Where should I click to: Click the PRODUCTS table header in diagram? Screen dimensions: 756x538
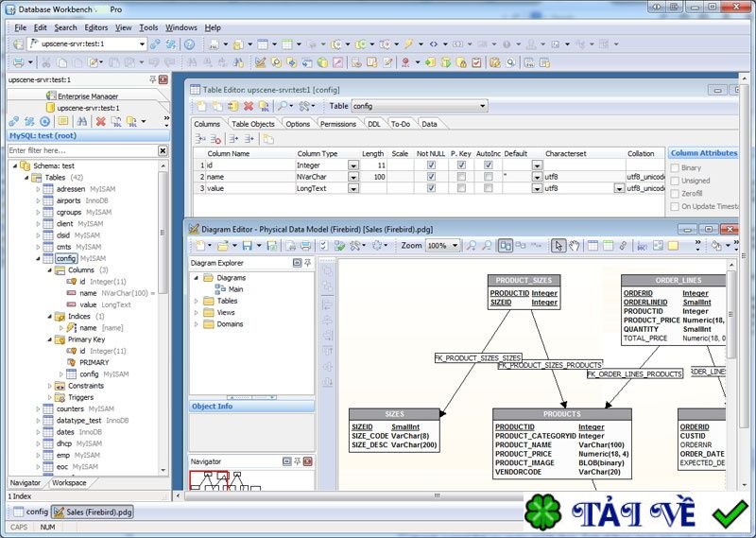point(562,414)
